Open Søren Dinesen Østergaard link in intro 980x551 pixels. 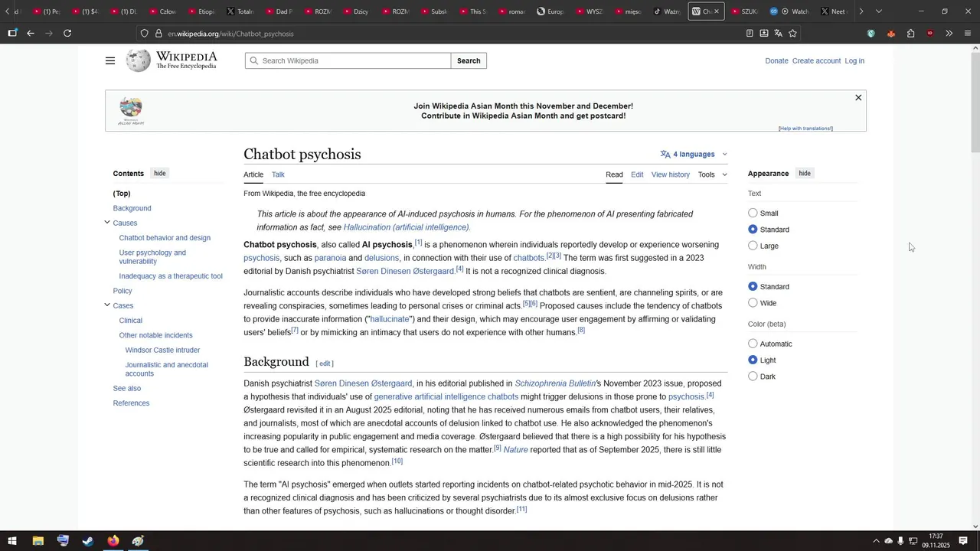tap(405, 271)
